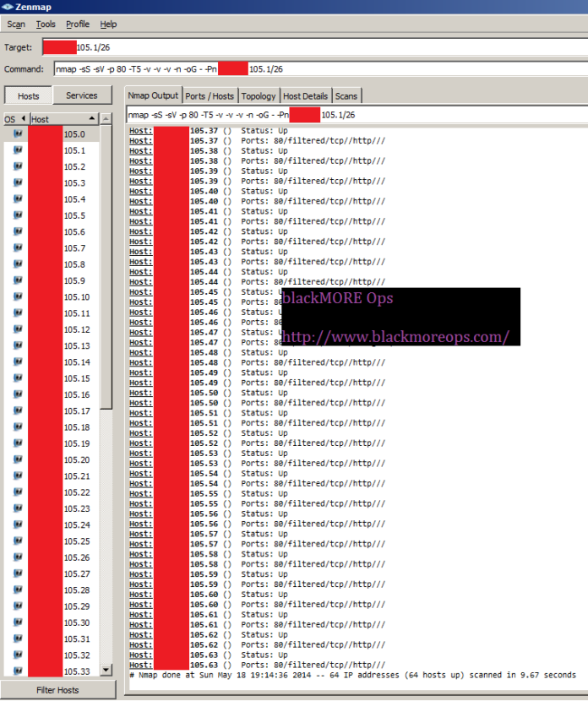Click into the Command input field
This screenshot has width=588, height=701.
(x=320, y=69)
